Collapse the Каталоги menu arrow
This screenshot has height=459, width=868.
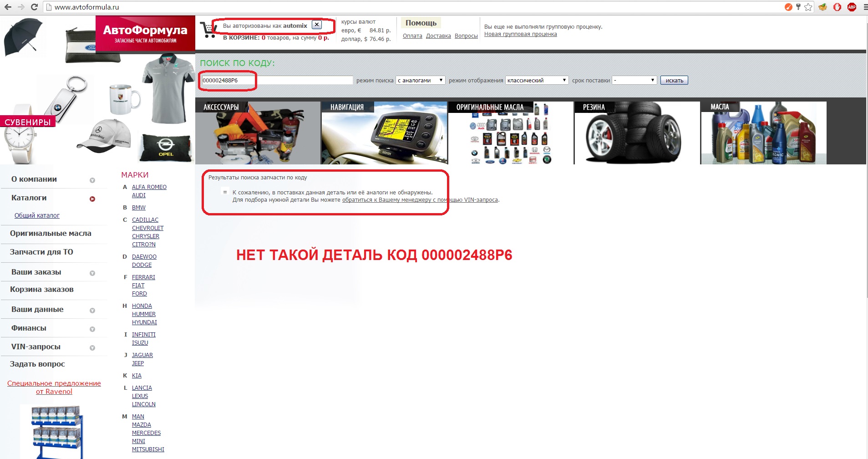pyautogui.click(x=92, y=199)
